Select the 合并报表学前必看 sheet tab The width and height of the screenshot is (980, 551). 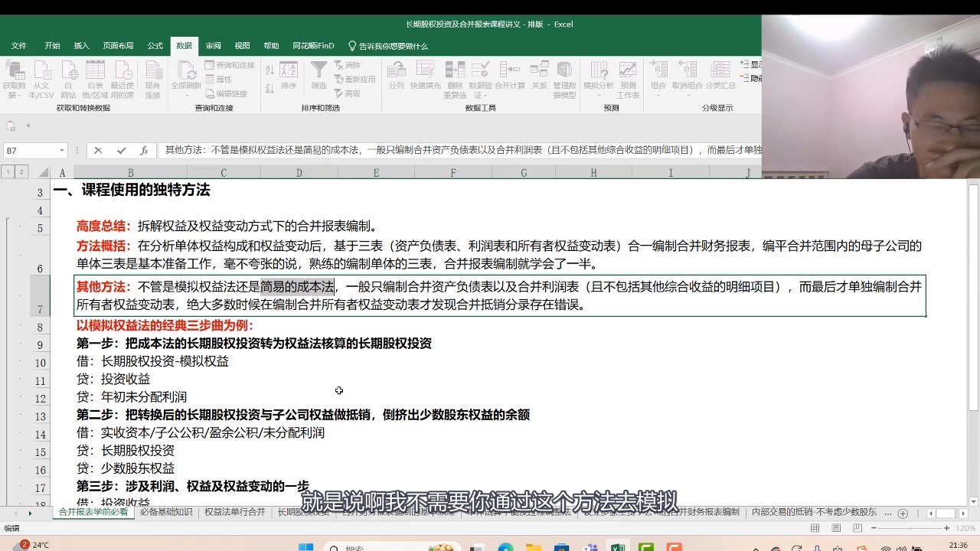point(93,512)
